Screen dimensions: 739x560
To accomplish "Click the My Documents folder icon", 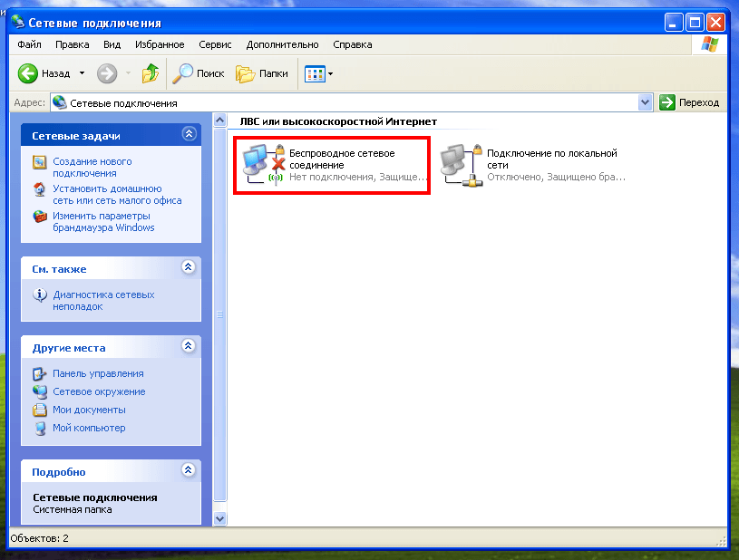I will tap(40, 410).
